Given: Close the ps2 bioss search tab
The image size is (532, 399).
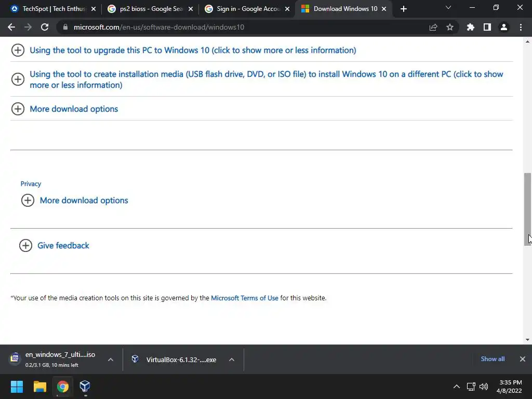Looking at the screenshot, I should click(x=191, y=9).
